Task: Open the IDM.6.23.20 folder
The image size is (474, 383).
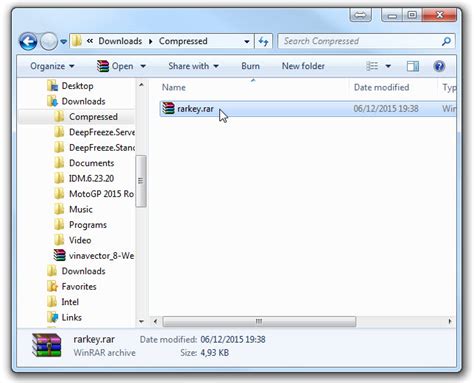Action: point(91,178)
